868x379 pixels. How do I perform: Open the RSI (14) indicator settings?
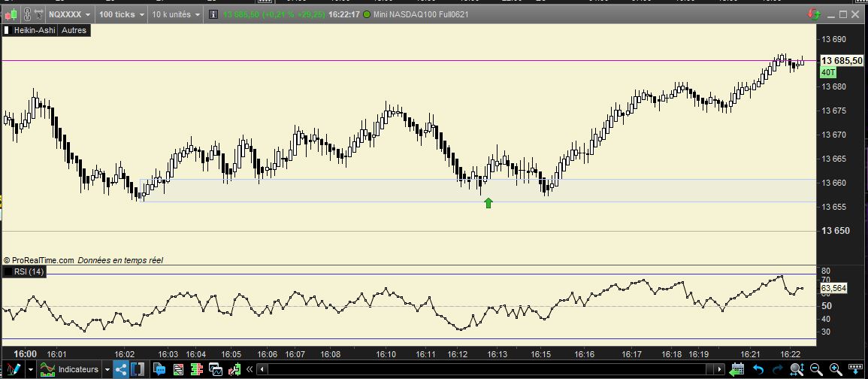click(x=29, y=271)
